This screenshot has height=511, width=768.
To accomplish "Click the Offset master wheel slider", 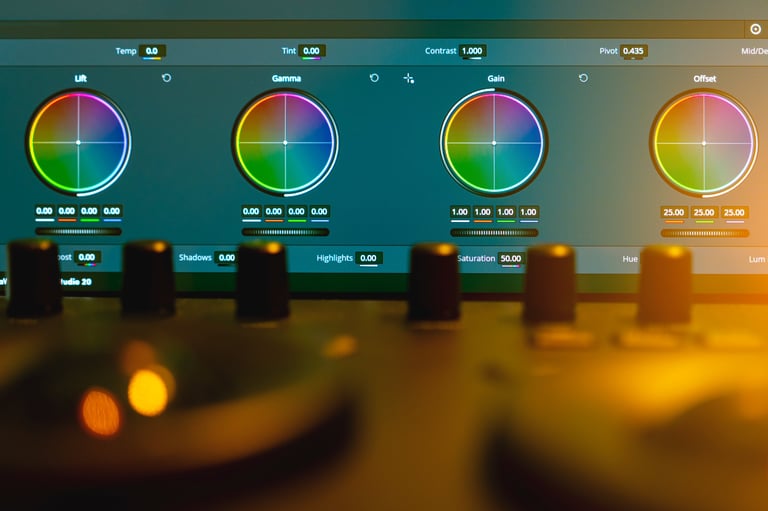I will (705, 233).
